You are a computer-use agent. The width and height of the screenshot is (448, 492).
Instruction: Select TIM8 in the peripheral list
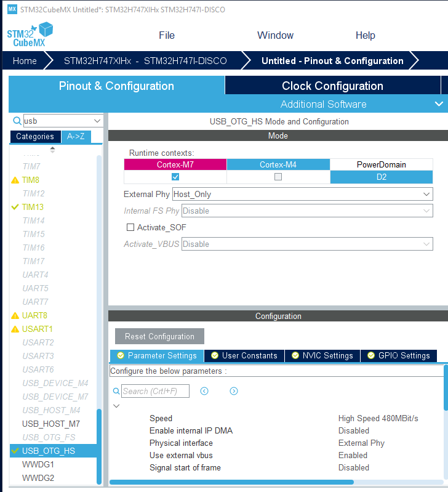coord(30,180)
